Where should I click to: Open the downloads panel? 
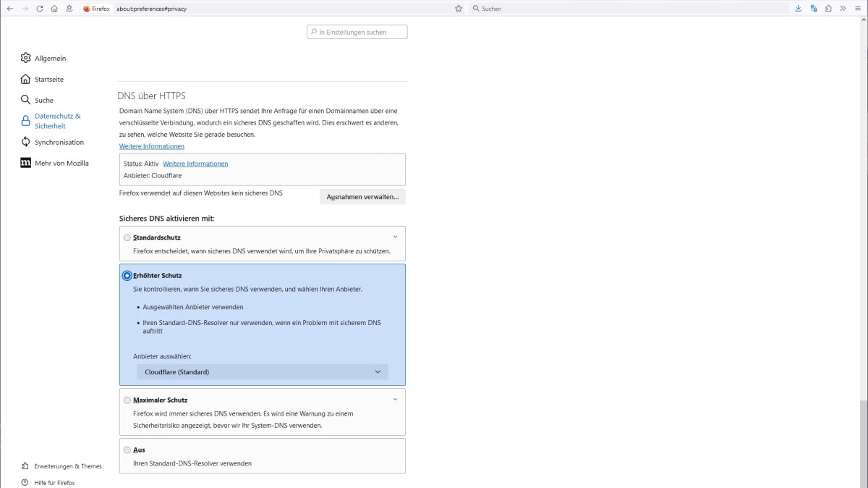pyautogui.click(x=799, y=9)
